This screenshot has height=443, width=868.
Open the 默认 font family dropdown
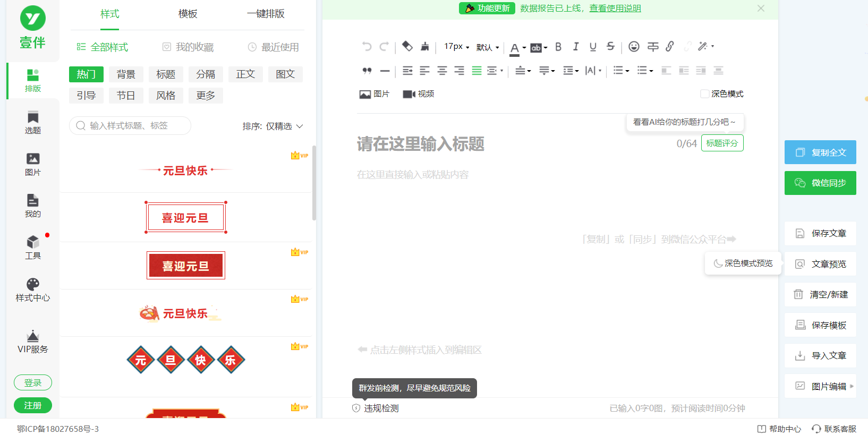coord(488,47)
